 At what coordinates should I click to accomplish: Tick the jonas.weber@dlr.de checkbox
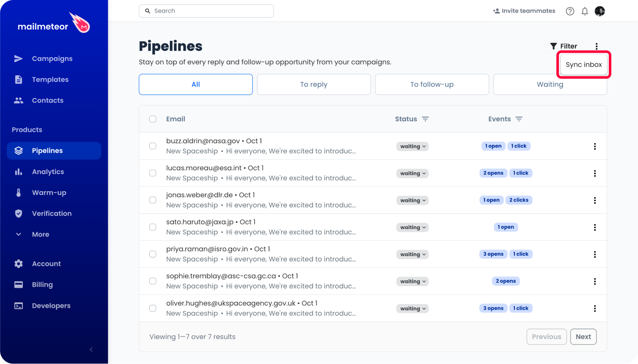tap(153, 200)
